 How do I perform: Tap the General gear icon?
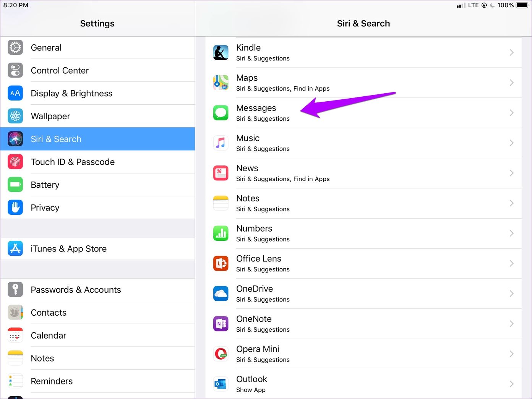click(x=15, y=47)
